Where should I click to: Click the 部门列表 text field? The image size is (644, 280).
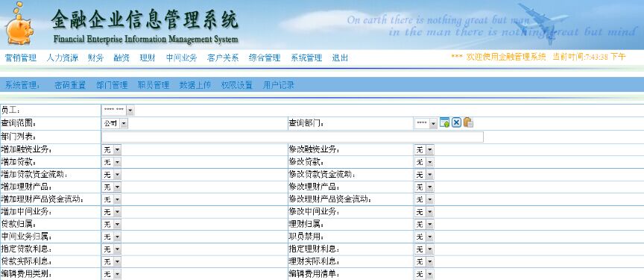292,137
